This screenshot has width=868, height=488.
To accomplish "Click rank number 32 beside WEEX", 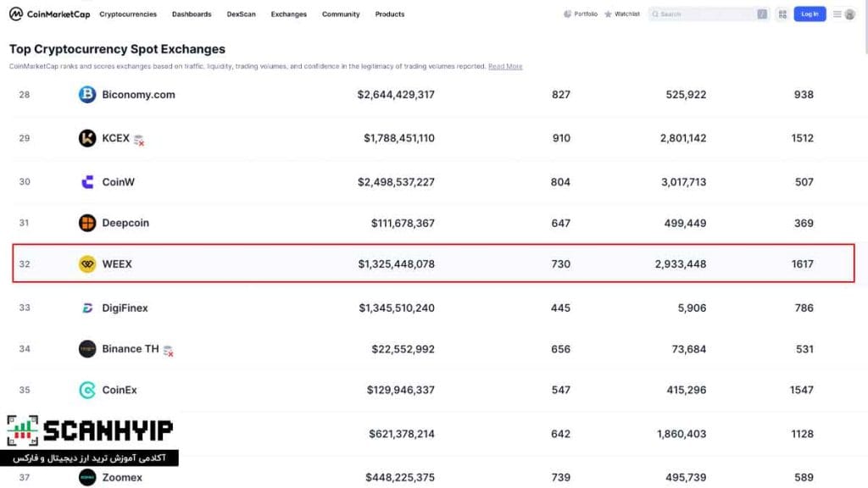I will pyautogui.click(x=25, y=264).
